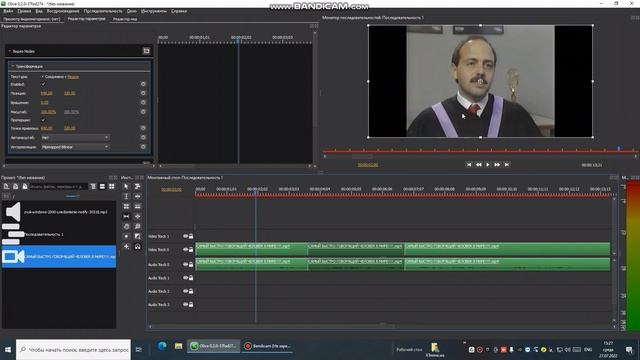Click the timeline ruler at 00:00:06:06
Image resolution: width=640 pixels, height=360 pixels.
(382, 189)
